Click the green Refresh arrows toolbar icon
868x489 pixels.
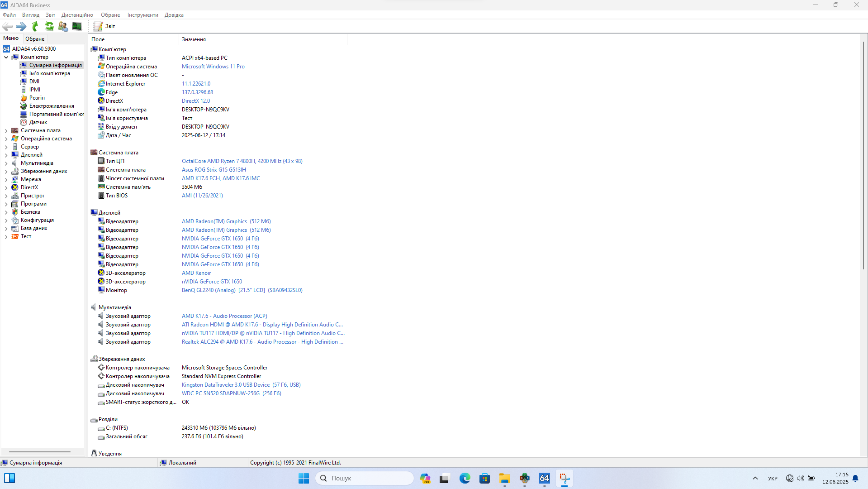coord(49,26)
